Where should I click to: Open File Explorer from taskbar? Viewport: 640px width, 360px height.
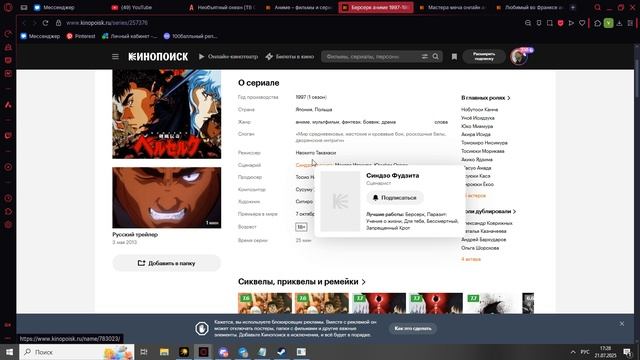[x=164, y=352]
